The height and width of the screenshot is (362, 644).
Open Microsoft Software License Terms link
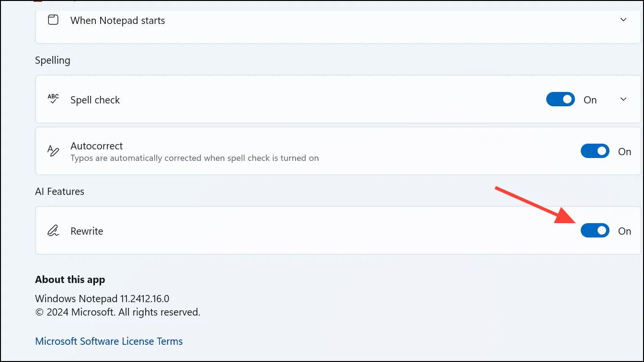coord(109,341)
